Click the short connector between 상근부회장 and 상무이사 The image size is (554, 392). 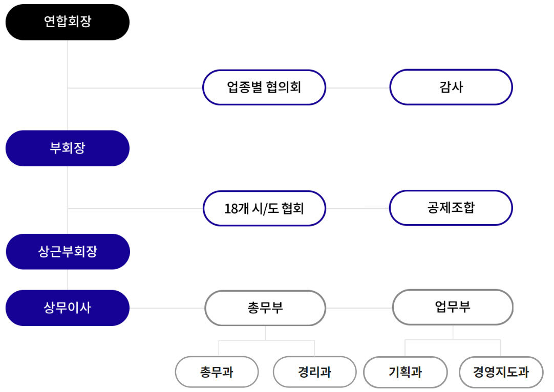(68, 280)
